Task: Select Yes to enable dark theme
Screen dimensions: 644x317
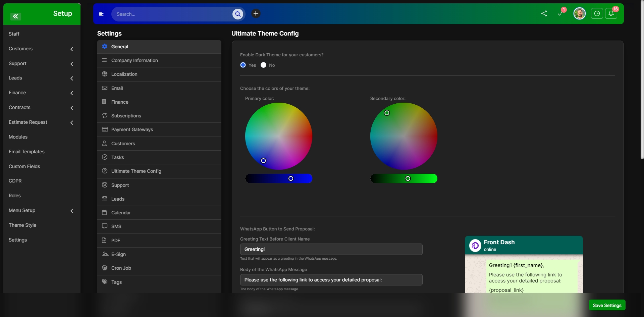Action: click(243, 65)
